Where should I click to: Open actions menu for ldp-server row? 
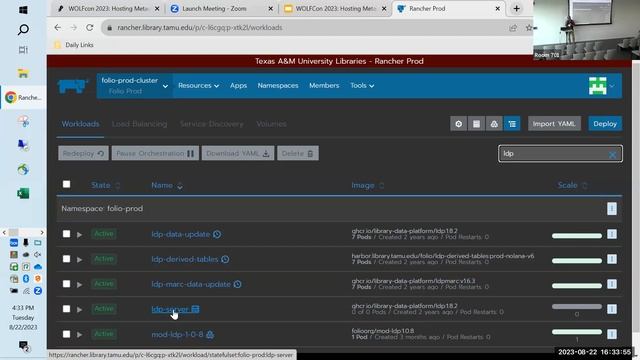611,309
